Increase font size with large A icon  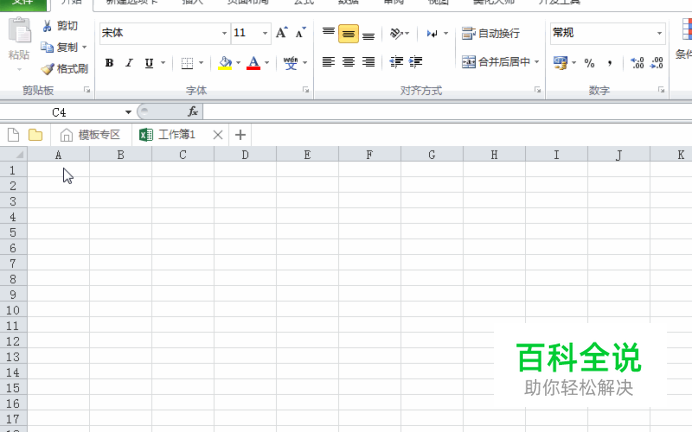[281, 33]
